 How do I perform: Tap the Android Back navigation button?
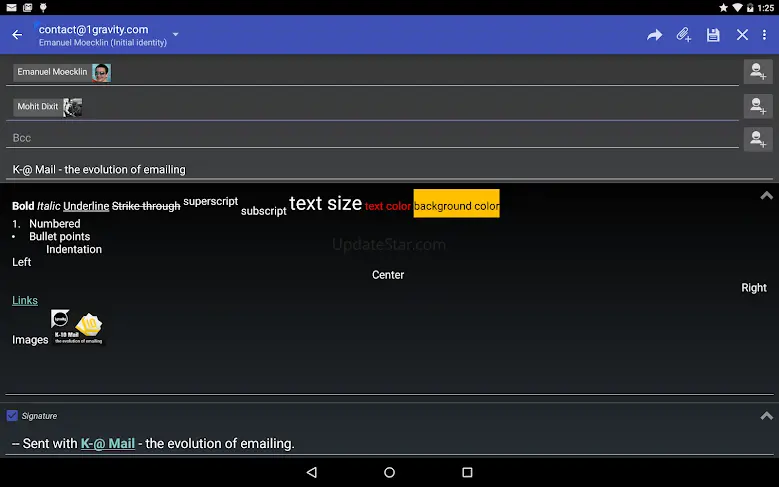[312, 472]
